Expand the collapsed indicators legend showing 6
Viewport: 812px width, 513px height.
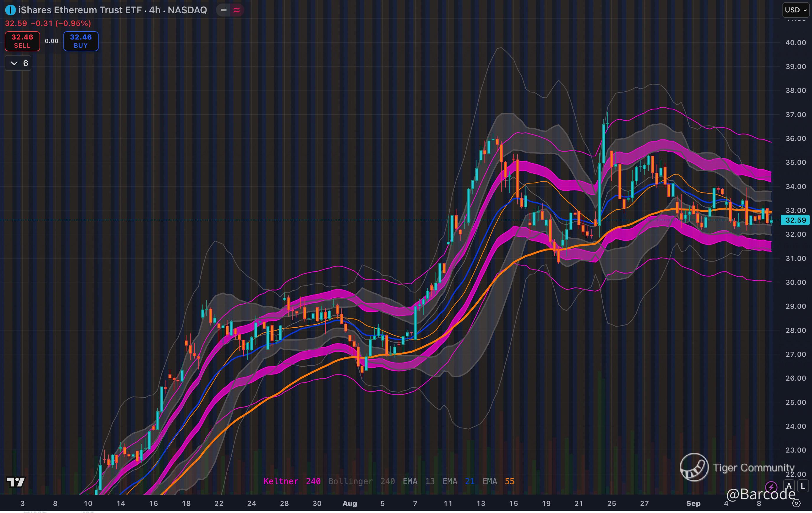(x=18, y=63)
